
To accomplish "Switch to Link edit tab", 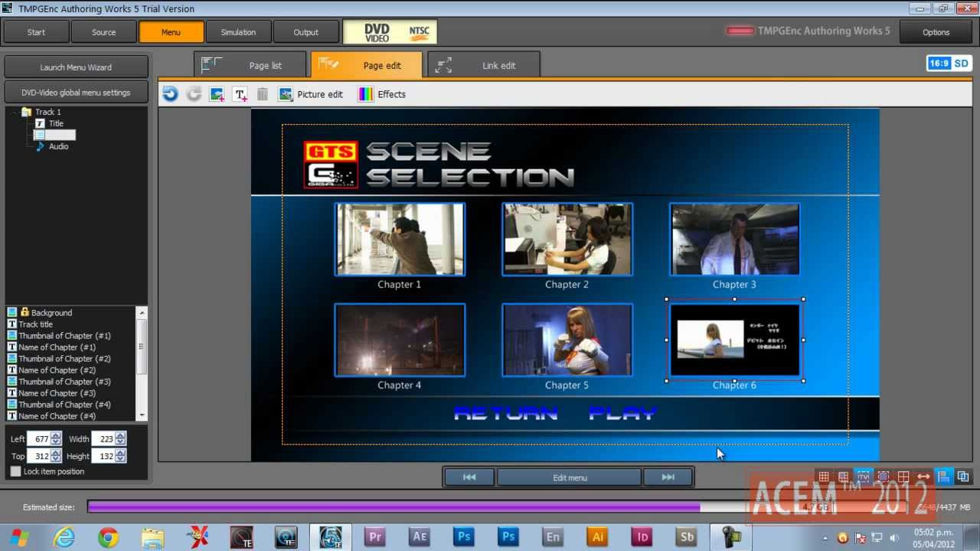I will coord(484,65).
